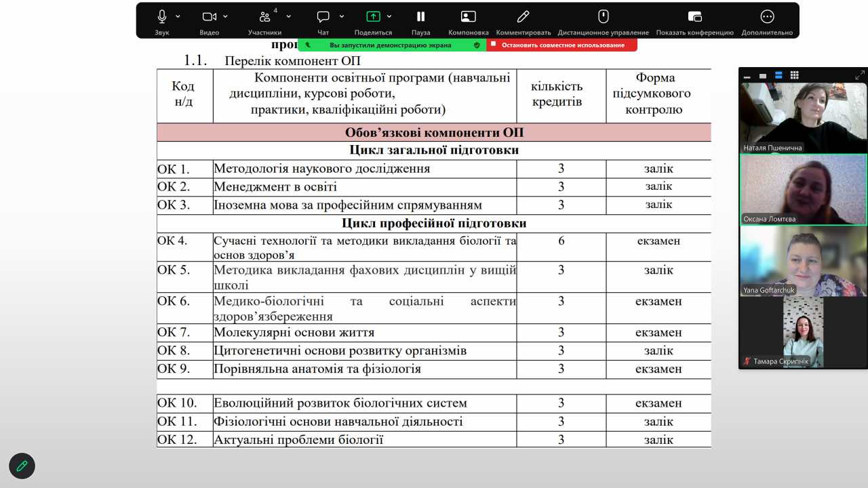Expand the video panel to full screen
868x488 pixels.
[860, 75]
